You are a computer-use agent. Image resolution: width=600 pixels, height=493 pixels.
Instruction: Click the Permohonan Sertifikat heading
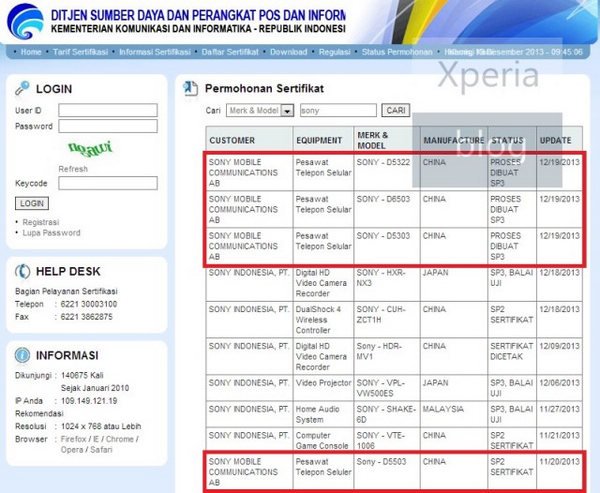coord(264,89)
